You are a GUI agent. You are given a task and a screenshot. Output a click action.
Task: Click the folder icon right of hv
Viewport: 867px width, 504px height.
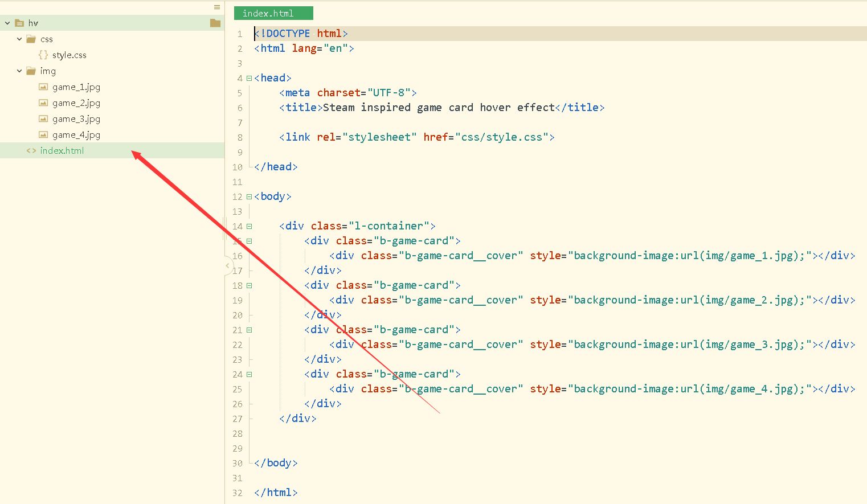215,23
